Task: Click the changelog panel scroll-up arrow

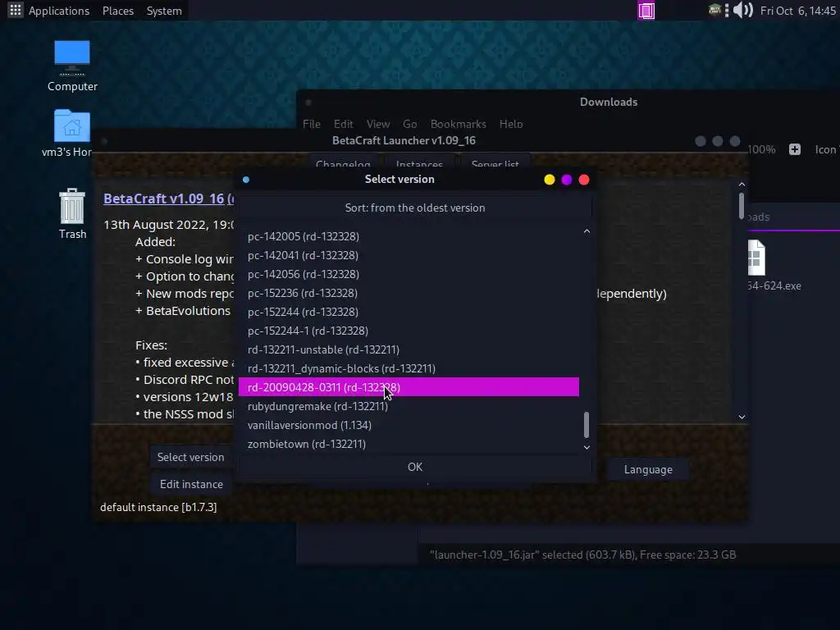Action: [x=742, y=185]
